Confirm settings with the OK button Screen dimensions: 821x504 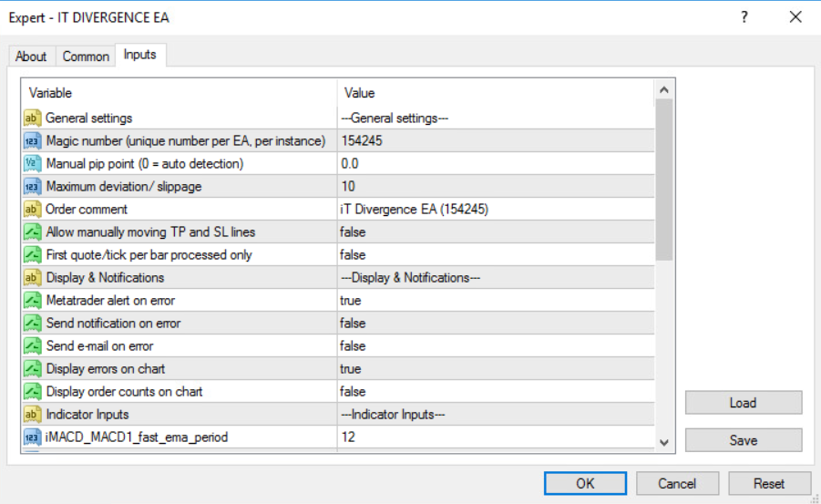[585, 483]
